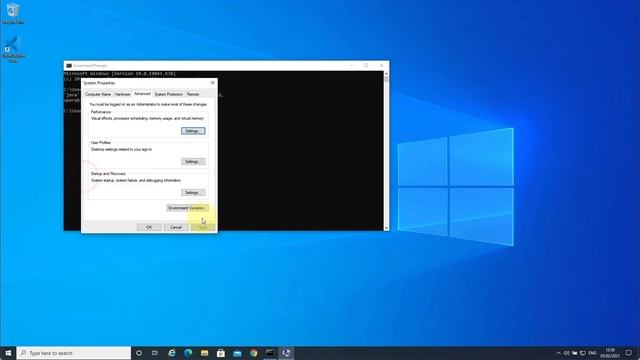
Task: Click the Command Prompt vertical scrollbar
Action: click(386, 151)
